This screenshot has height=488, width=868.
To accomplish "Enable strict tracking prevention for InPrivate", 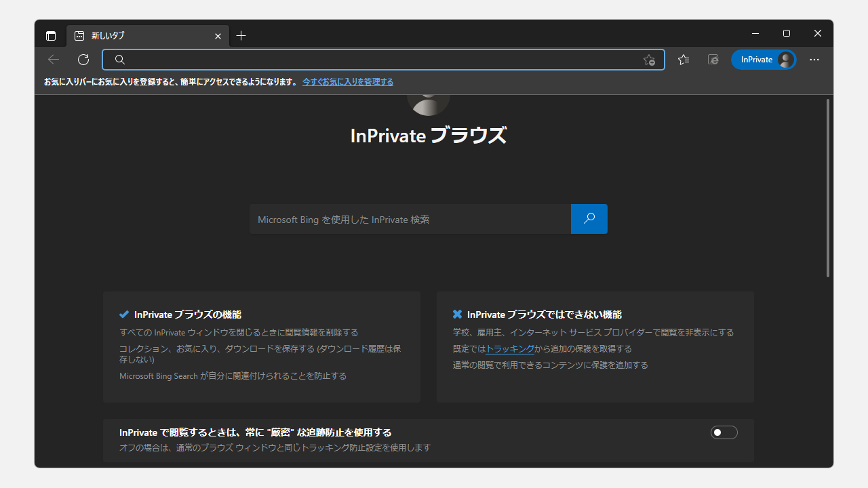I will (724, 432).
